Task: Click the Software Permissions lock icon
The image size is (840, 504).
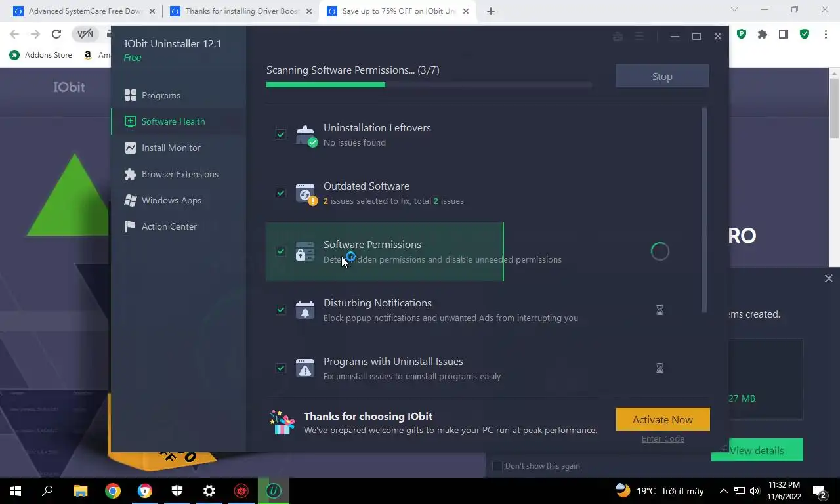Action: (x=305, y=252)
